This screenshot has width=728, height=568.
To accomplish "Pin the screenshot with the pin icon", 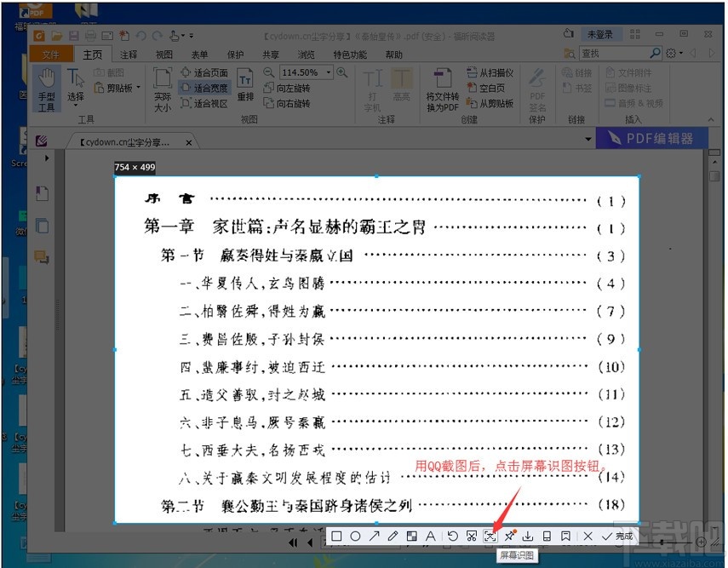I will [508, 536].
